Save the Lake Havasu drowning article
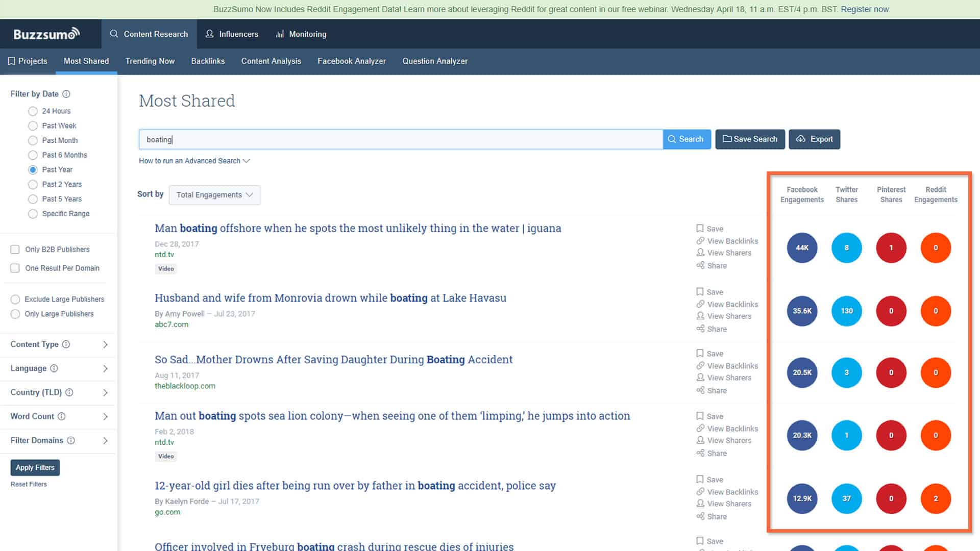Screen dimensions: 980x551 point(713,292)
